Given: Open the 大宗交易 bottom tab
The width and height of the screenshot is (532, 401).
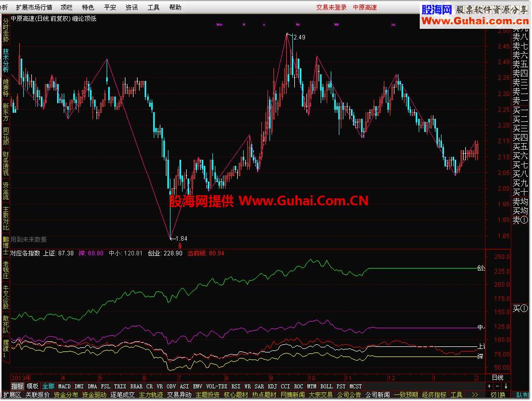Looking at the screenshot, I should (x=321, y=395).
